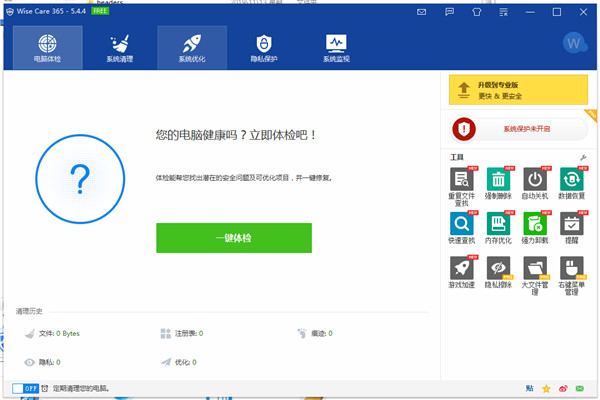Open the 强力卸载 uninstaller tool
The image size is (600, 400).
tap(535, 225)
